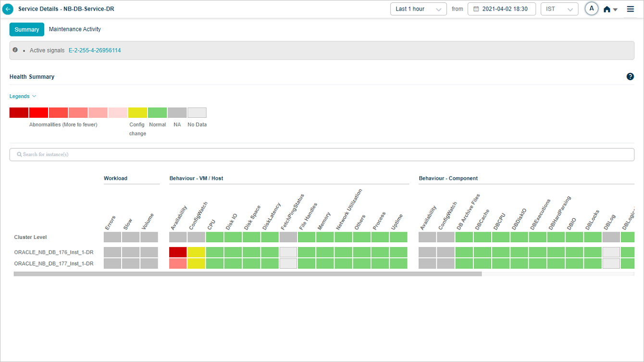
Task: Click the horizontal scrollbar below the heatmap
Action: (x=248, y=274)
